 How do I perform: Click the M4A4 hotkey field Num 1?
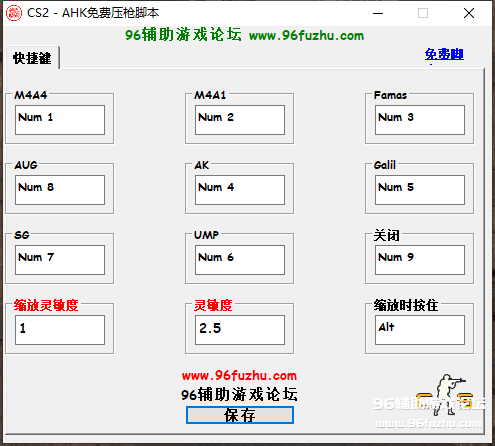click(60, 120)
